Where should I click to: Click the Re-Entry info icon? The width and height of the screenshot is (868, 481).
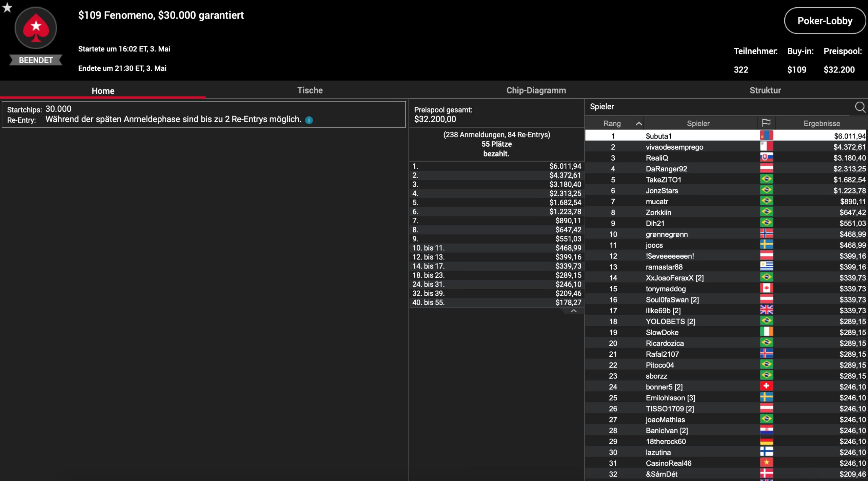click(x=309, y=120)
